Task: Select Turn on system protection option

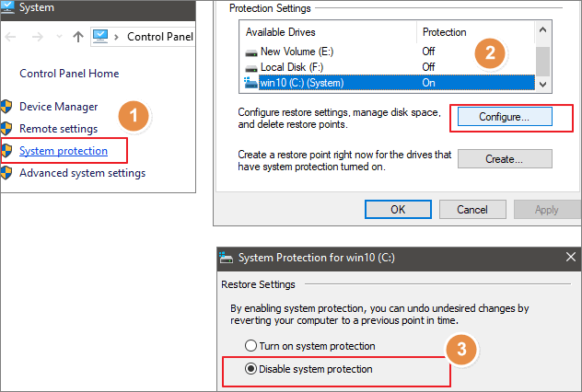Action: click(250, 346)
